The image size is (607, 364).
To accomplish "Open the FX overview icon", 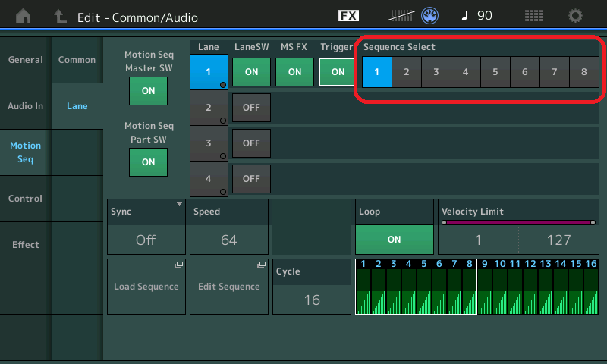I will pyautogui.click(x=348, y=16).
